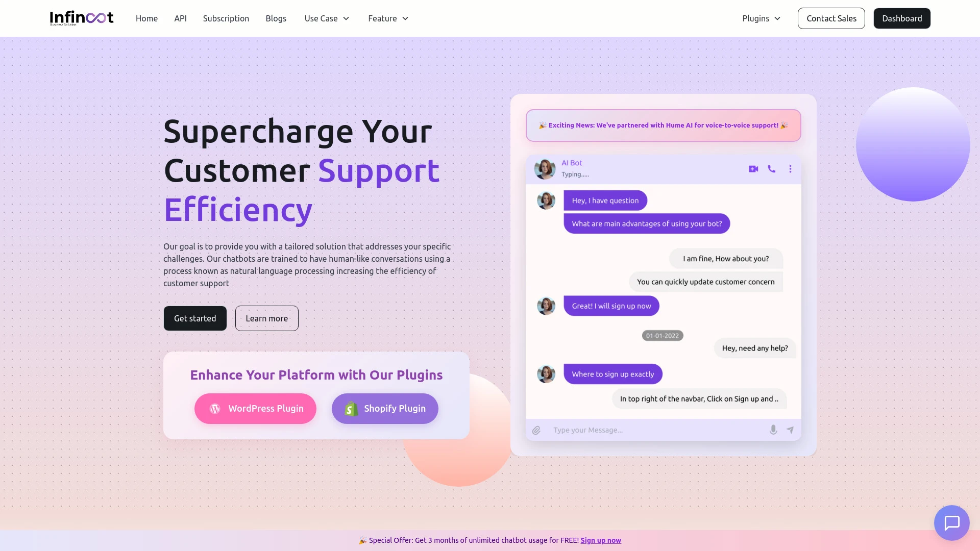Click the phone call icon in AI Bot header
Viewport: 980px width, 551px height.
point(771,168)
